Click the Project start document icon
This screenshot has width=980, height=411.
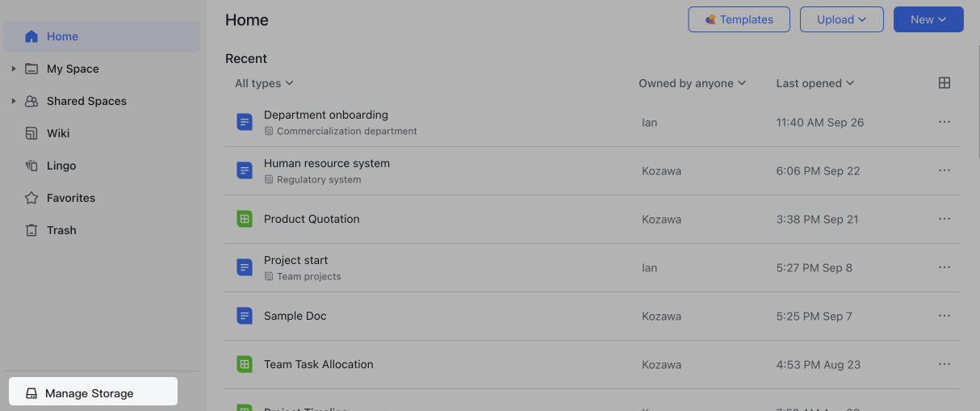pos(245,267)
